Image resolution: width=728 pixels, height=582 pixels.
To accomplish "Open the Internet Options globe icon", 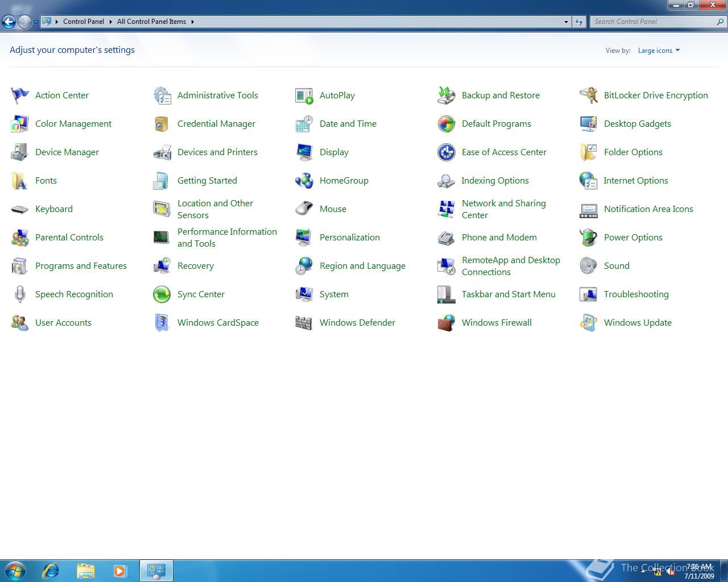I will 589,181.
